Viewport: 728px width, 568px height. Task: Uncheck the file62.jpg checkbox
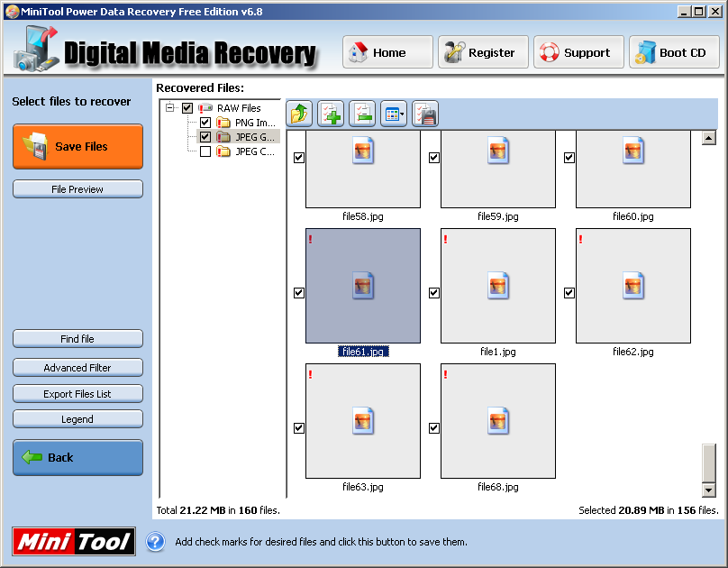point(569,293)
